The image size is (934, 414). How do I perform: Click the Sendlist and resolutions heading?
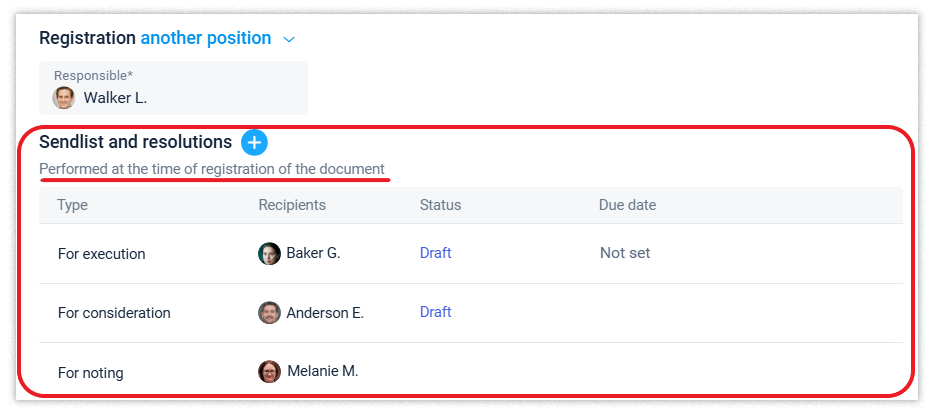click(135, 142)
